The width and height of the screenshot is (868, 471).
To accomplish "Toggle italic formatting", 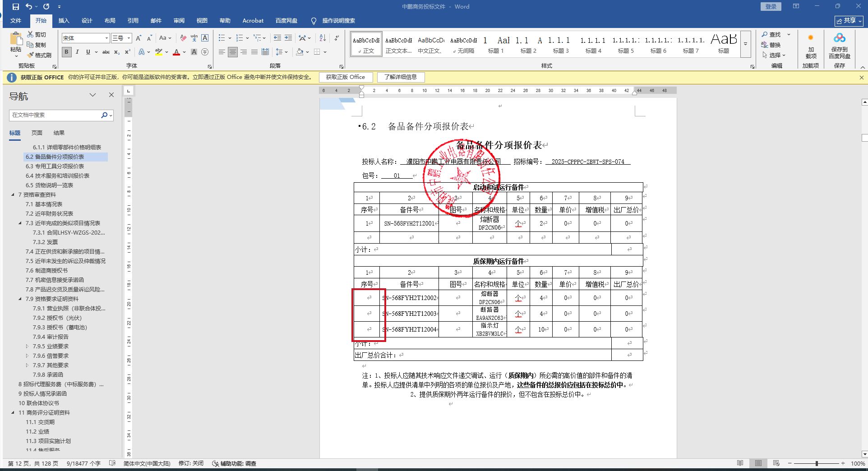I will tap(77, 52).
